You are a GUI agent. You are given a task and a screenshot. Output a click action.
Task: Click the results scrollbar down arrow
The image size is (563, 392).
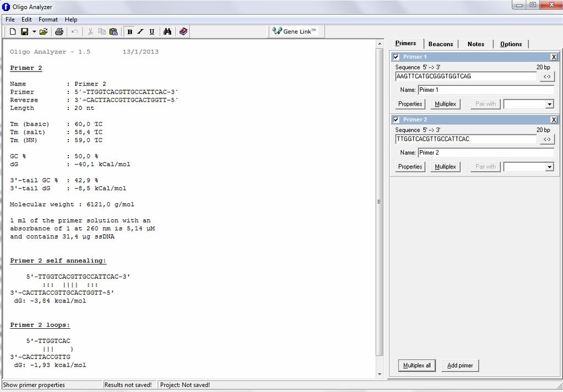380,374
